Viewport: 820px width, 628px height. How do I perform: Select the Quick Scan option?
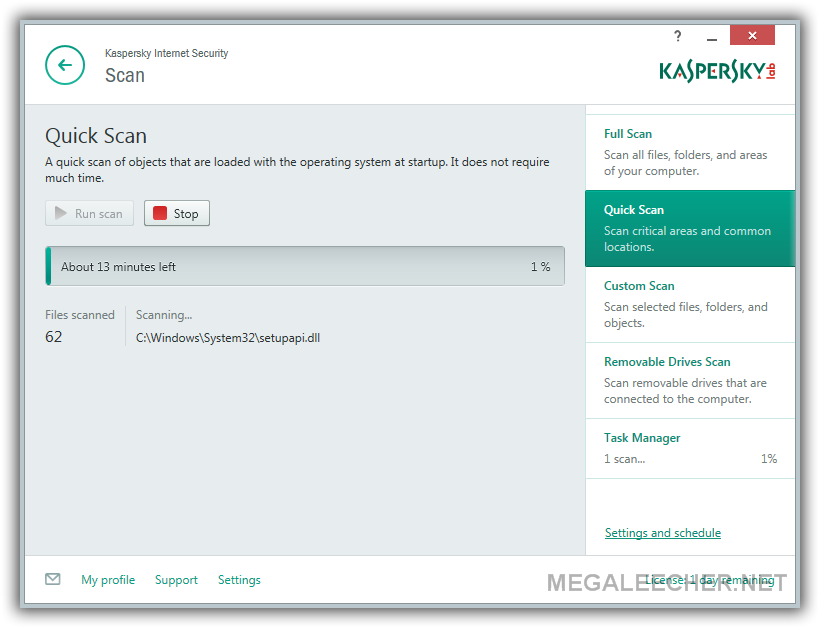[690, 229]
